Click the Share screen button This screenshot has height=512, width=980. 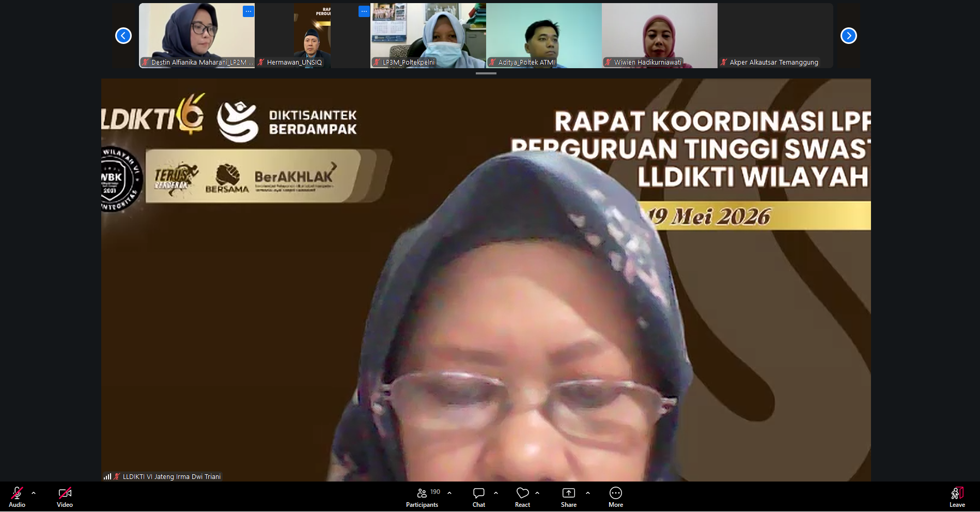point(569,497)
